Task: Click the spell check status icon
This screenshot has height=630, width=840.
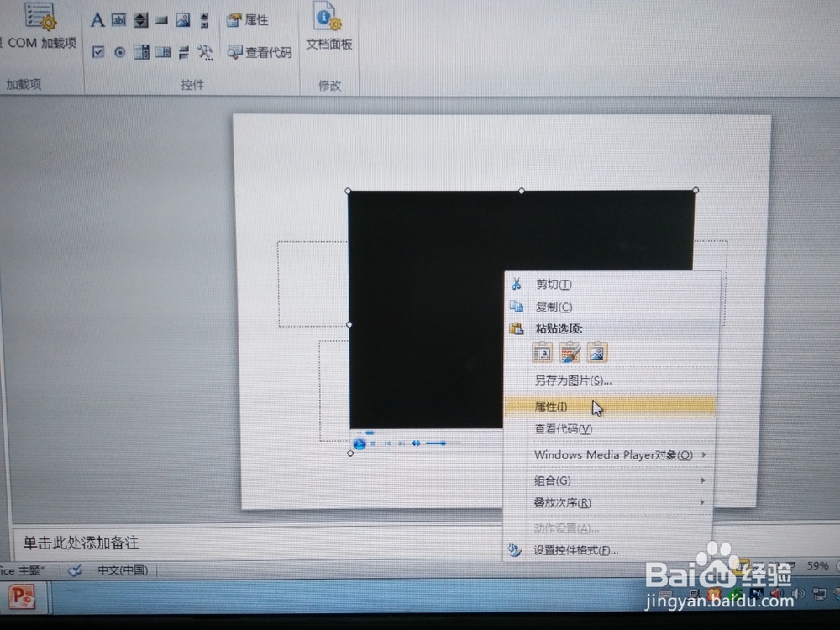Action: point(75,570)
